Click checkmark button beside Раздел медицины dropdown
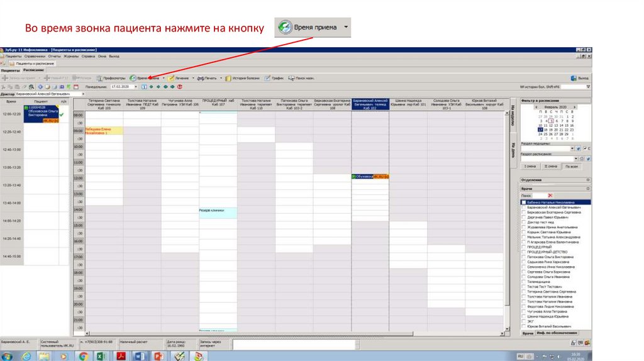 click(x=579, y=148)
